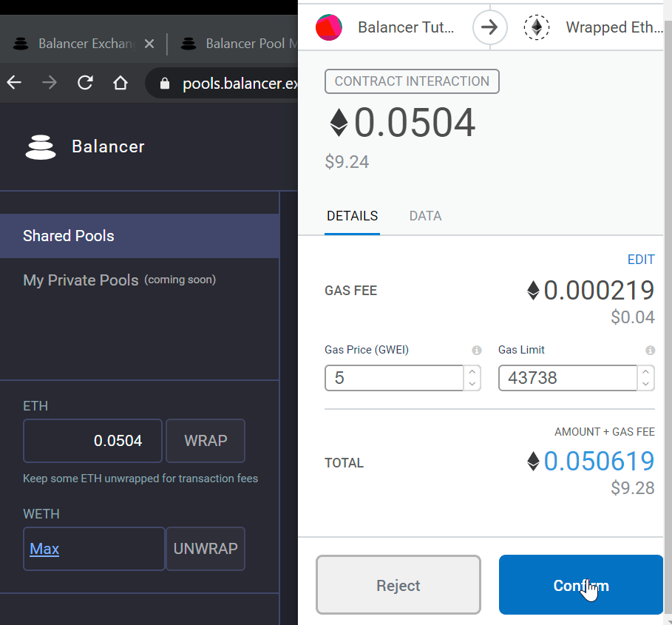Open the DATA tab
The width and height of the screenshot is (672, 625).
(x=426, y=216)
